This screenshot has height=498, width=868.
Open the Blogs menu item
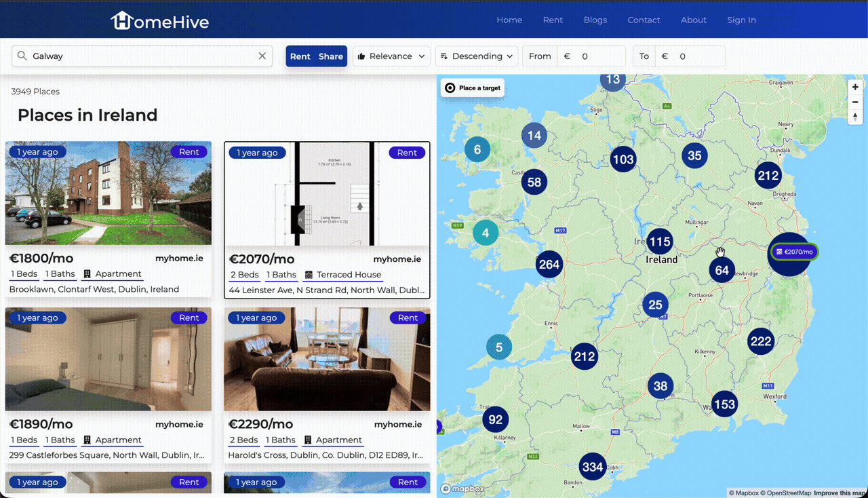click(x=595, y=20)
